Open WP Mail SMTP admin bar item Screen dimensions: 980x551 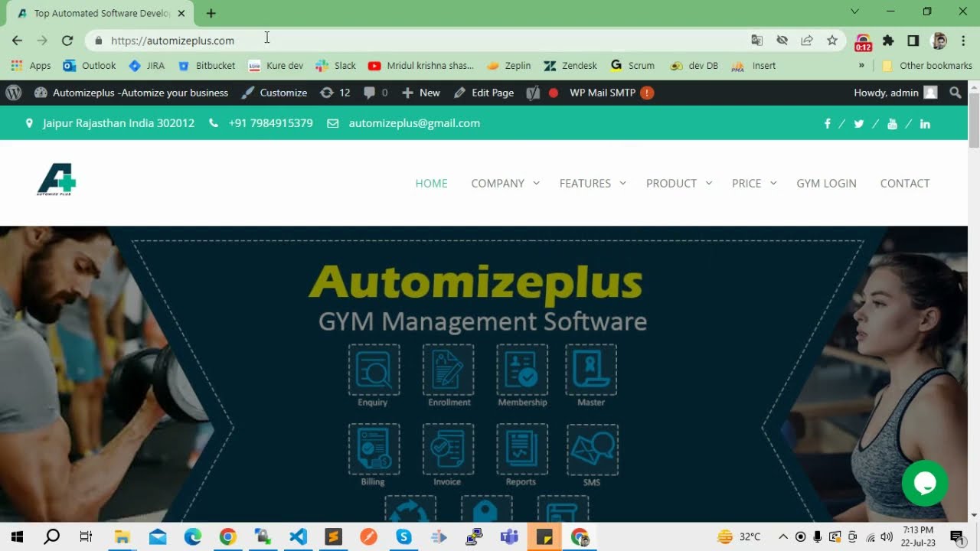coord(611,93)
